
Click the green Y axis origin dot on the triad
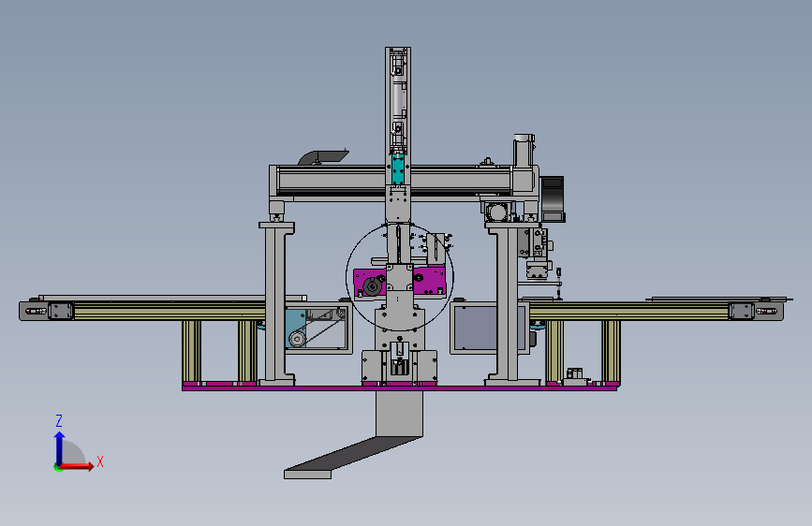point(58,467)
